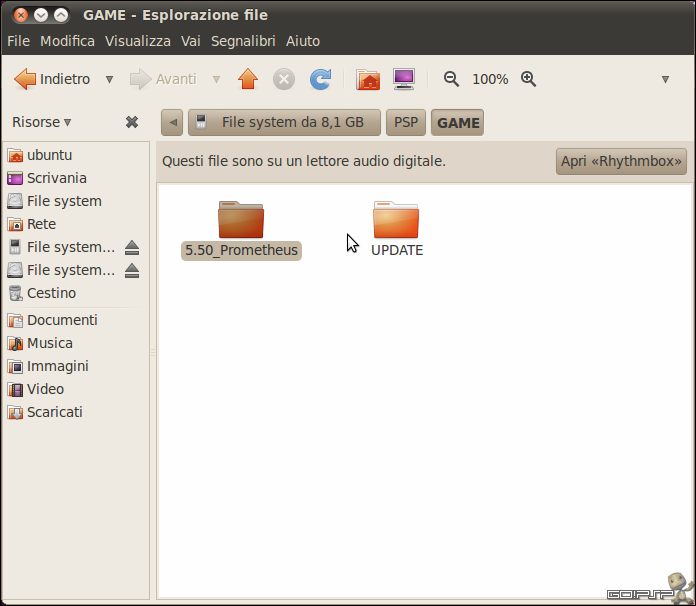696x606 pixels.
Task: Open the Segnalibri menu
Action: (243, 41)
